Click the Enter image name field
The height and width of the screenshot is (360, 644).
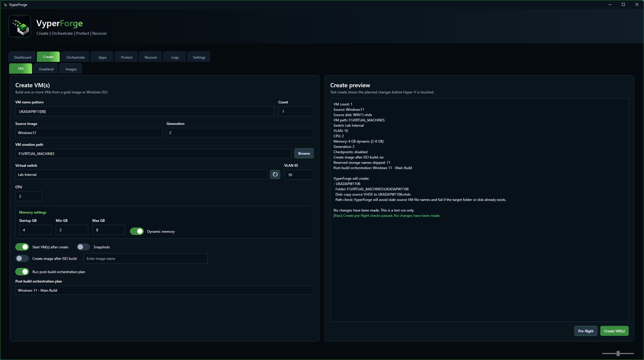tap(146, 258)
